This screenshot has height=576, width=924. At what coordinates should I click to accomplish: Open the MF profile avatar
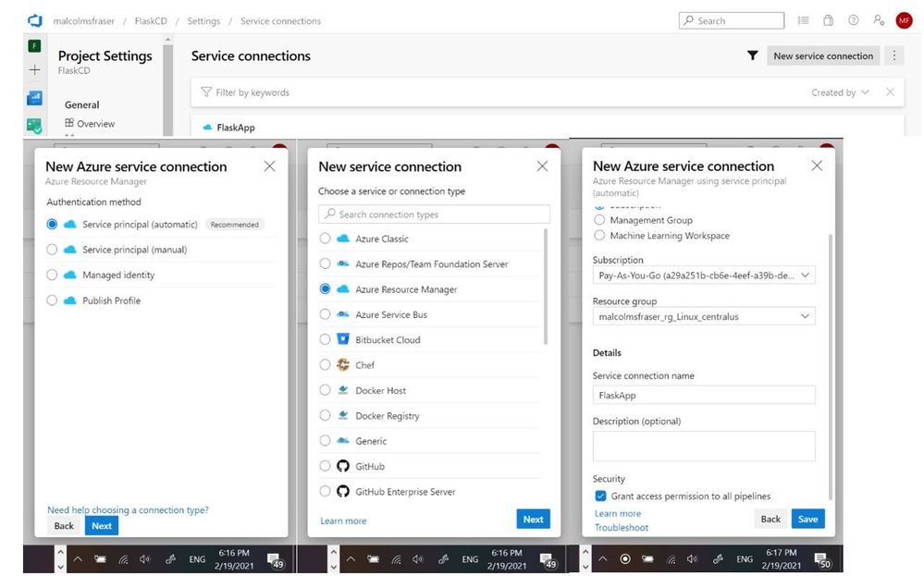coord(904,20)
